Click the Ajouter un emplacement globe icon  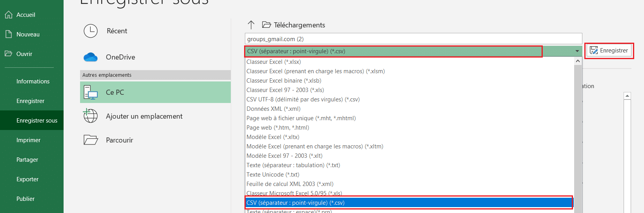coord(90,116)
